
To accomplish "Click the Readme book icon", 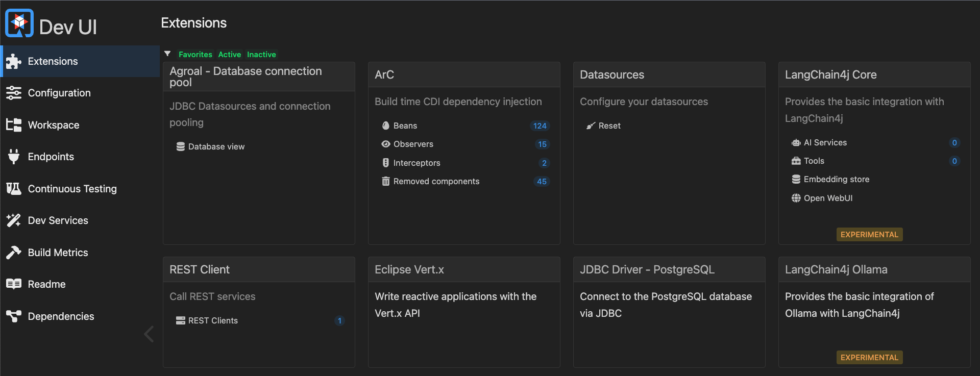I will pos(14,284).
